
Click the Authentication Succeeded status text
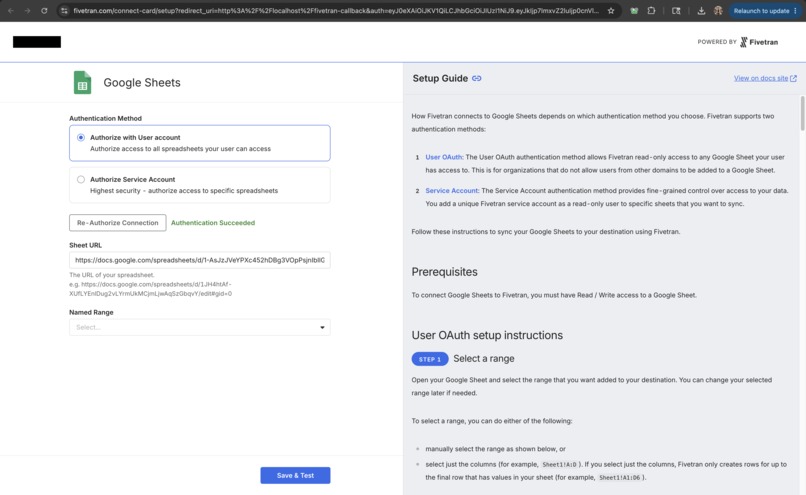(x=213, y=223)
